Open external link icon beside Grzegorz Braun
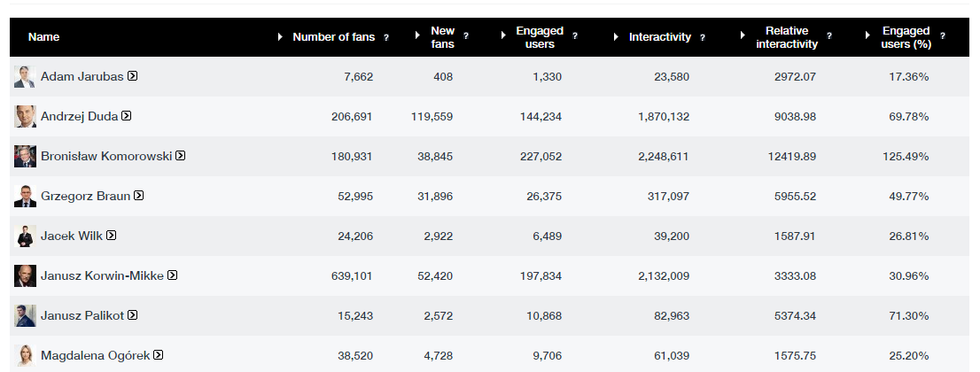 tap(139, 196)
